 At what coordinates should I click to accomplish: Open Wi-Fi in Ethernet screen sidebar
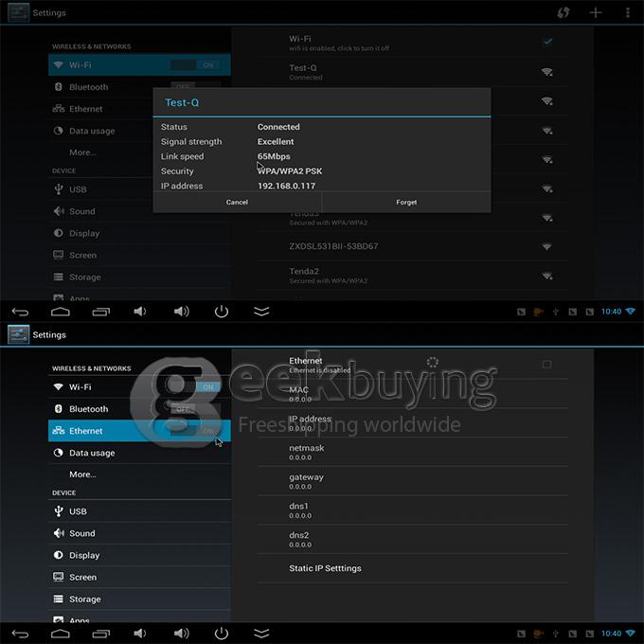coord(139,387)
